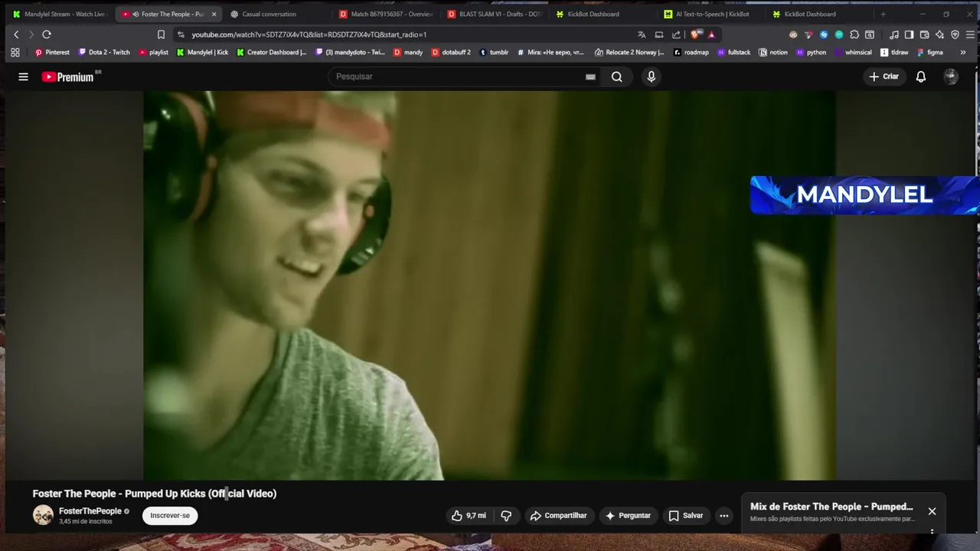980x551 pixels.
Task: Click Inscrever-se subscribe button
Action: (x=170, y=516)
